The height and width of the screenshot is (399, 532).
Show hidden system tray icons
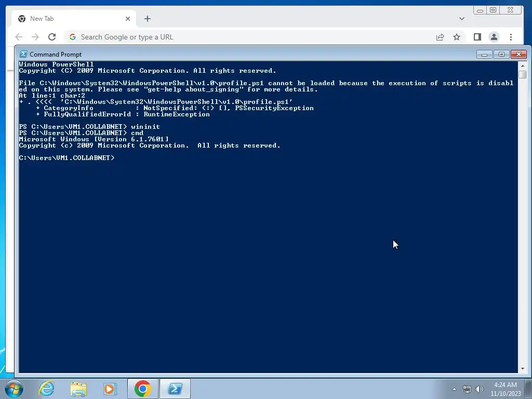pos(454,389)
